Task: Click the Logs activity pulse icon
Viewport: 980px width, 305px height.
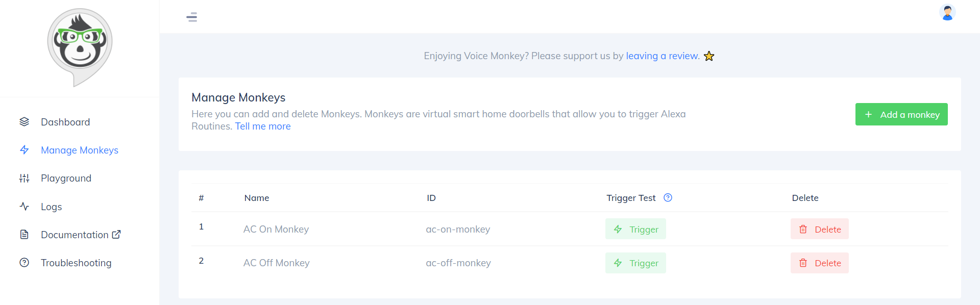Action: (24, 207)
